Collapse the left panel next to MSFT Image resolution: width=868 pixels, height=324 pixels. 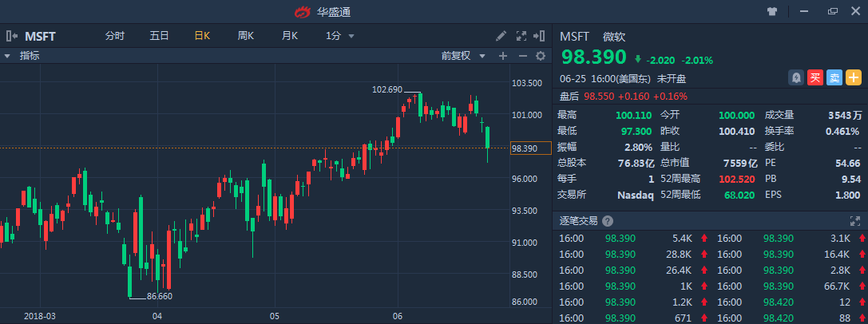pyautogui.click(x=12, y=37)
